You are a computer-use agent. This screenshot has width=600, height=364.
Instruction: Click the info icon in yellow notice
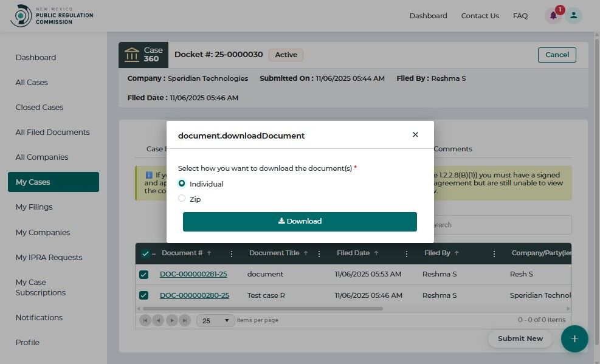(x=149, y=175)
